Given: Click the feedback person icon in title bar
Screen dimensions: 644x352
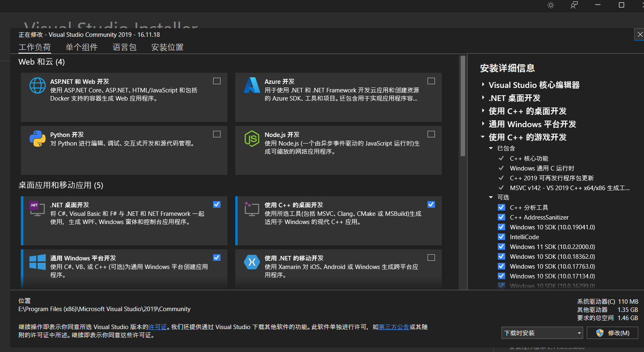Looking at the screenshot, I should pyautogui.click(x=574, y=5).
